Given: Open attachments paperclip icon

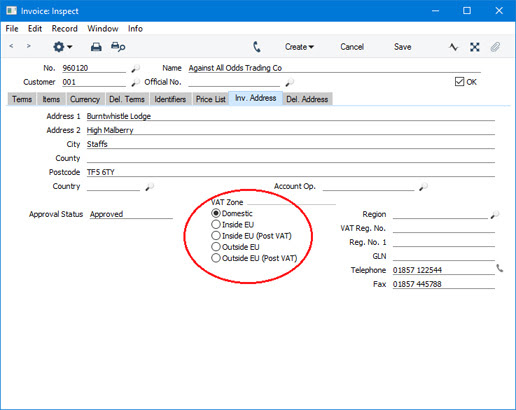Looking at the screenshot, I should 495,47.
